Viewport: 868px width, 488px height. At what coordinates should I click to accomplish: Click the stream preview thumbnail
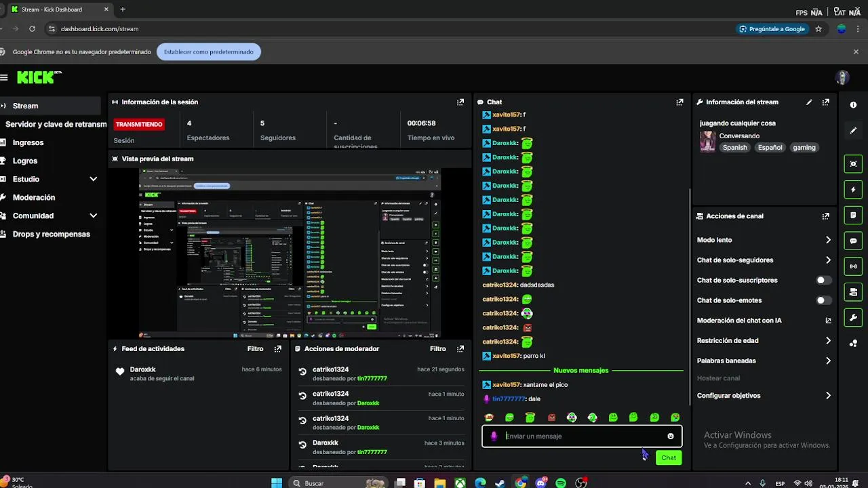point(290,253)
